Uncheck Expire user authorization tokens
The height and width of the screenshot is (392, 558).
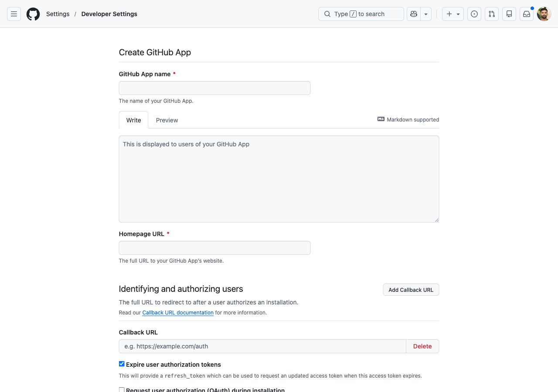click(122, 364)
